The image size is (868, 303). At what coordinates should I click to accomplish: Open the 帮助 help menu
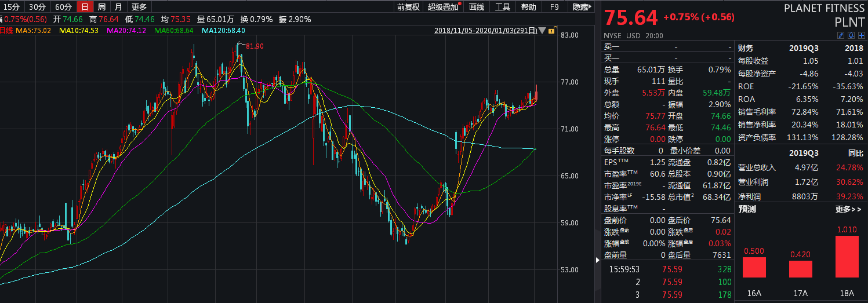[x=528, y=7]
